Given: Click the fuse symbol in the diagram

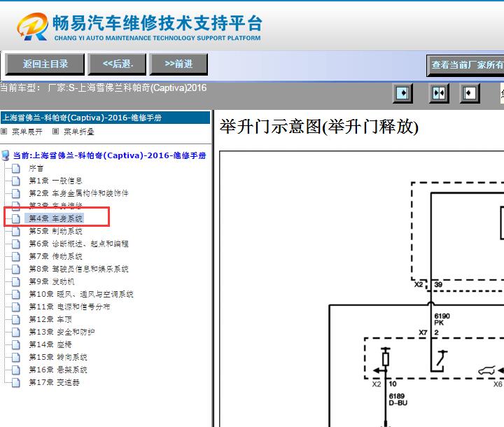Looking at the screenshot, I should point(386,359).
